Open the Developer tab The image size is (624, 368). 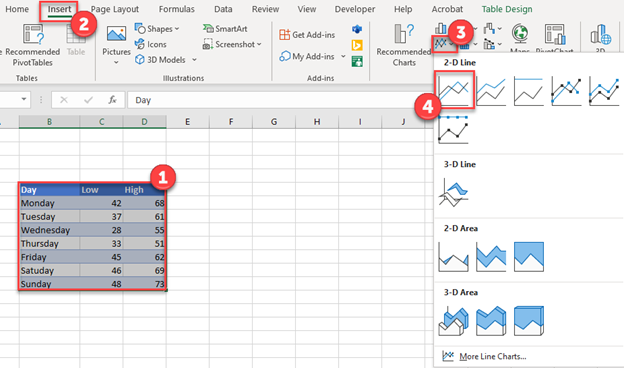tap(355, 9)
